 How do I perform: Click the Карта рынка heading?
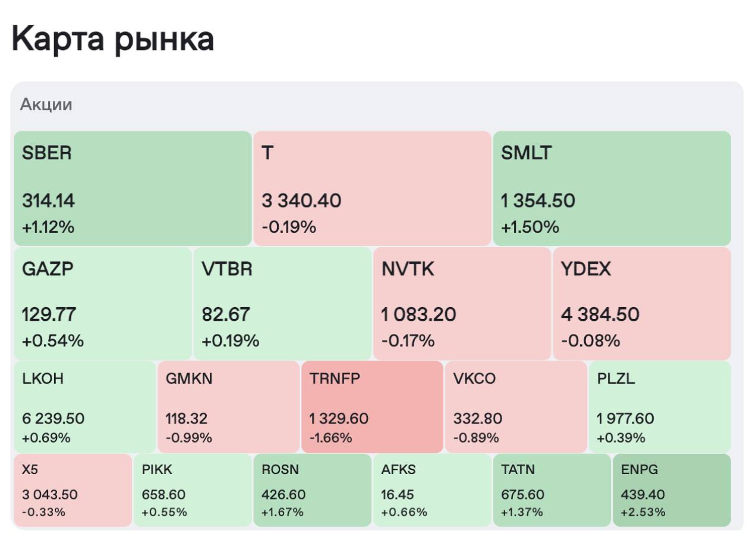(x=113, y=40)
